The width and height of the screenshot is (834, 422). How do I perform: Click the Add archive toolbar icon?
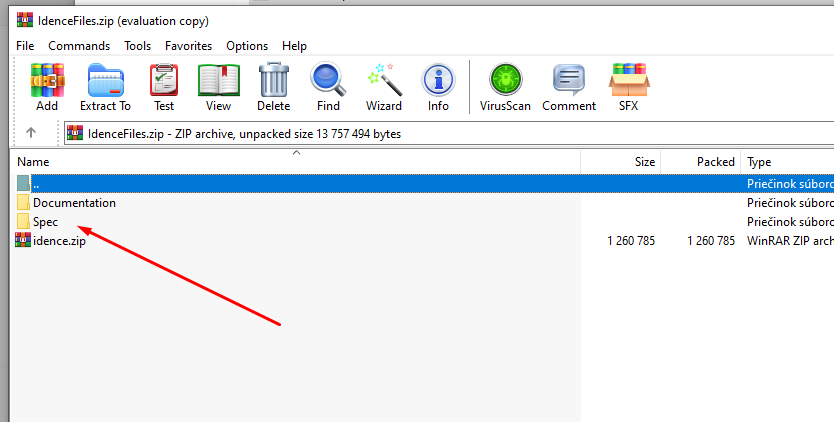[47, 87]
